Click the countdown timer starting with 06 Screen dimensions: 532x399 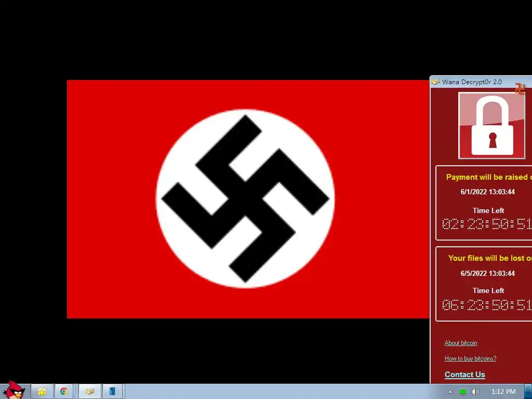[x=487, y=304]
